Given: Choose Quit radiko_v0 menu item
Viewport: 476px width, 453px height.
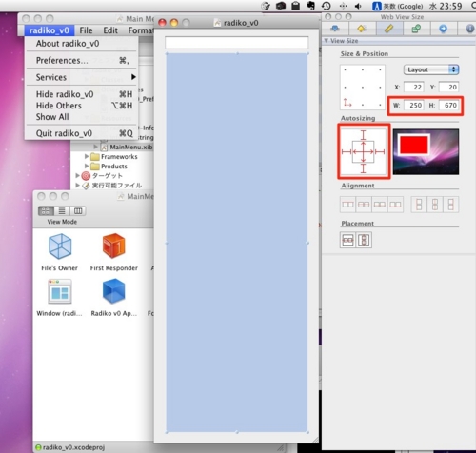Looking at the screenshot, I should click(81, 133).
